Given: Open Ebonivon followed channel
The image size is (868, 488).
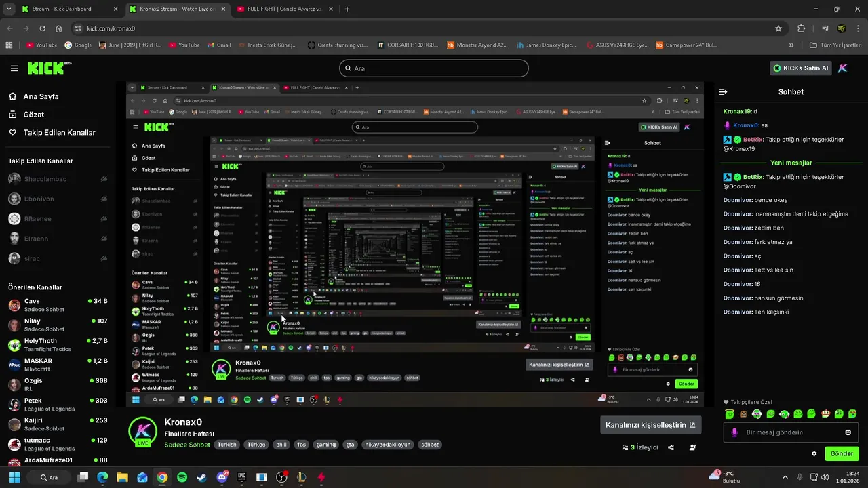Looking at the screenshot, I should 58,199.
